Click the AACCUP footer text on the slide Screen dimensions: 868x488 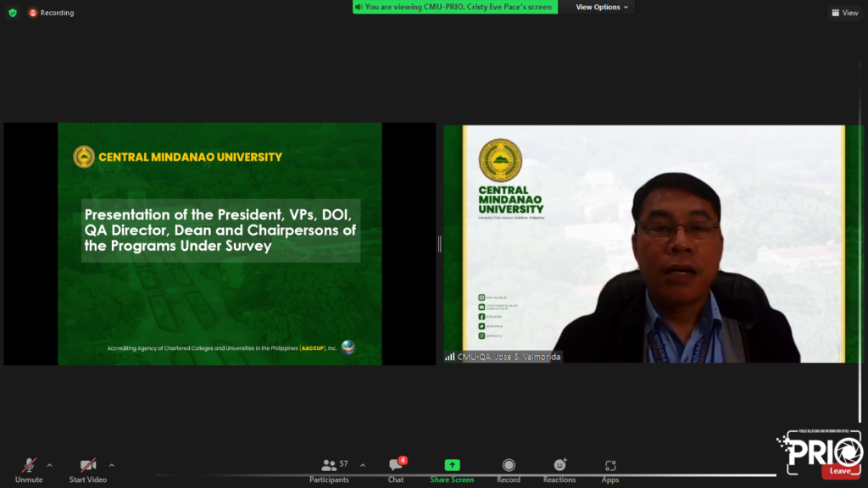(x=221, y=348)
